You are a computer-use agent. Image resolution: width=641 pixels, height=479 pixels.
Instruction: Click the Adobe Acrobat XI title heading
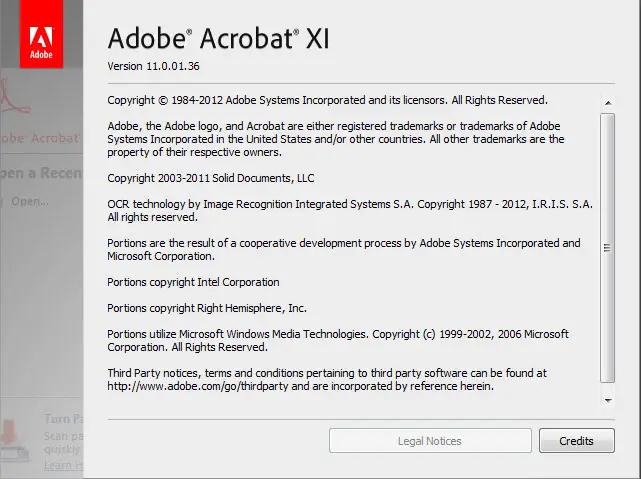218,39
